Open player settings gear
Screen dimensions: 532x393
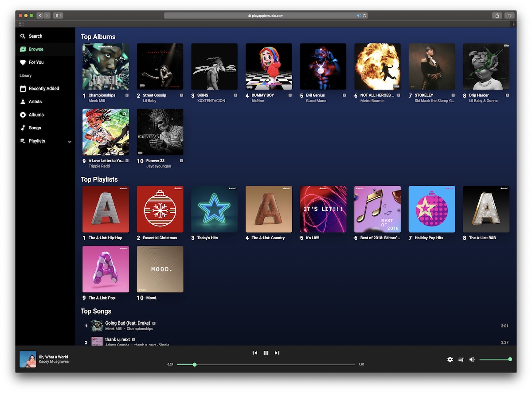pos(450,359)
